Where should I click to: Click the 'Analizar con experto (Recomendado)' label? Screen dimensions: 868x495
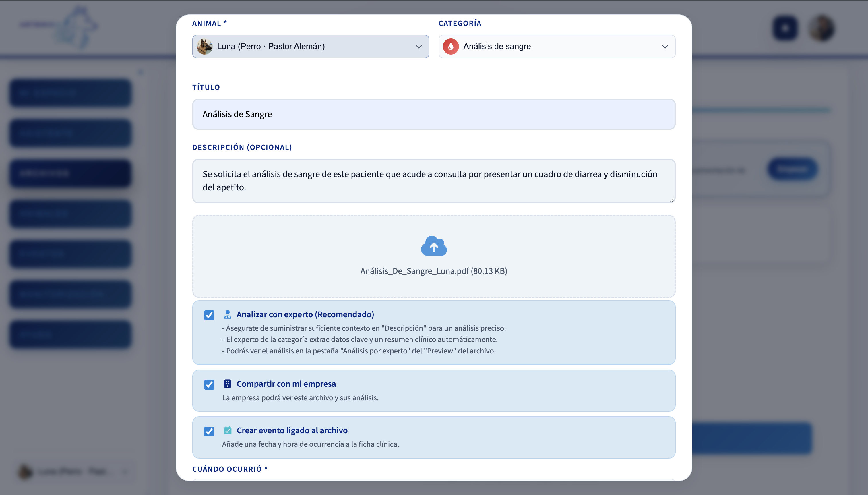coord(305,314)
